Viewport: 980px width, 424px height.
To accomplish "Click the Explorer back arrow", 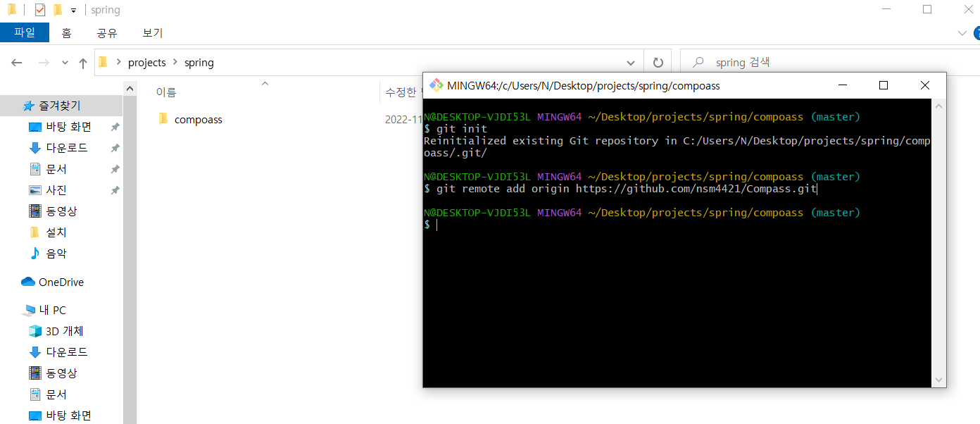I will 17,63.
